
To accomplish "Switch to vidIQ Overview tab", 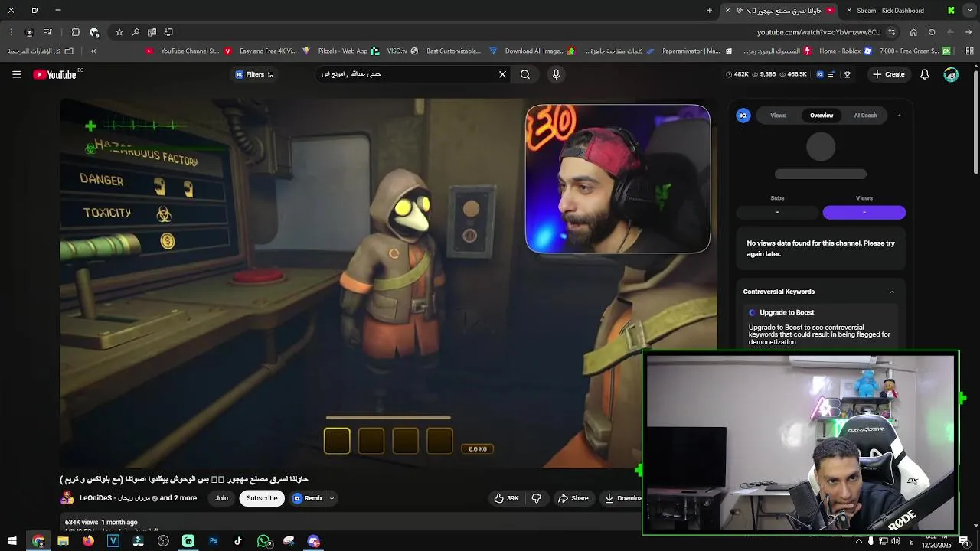I will [822, 116].
